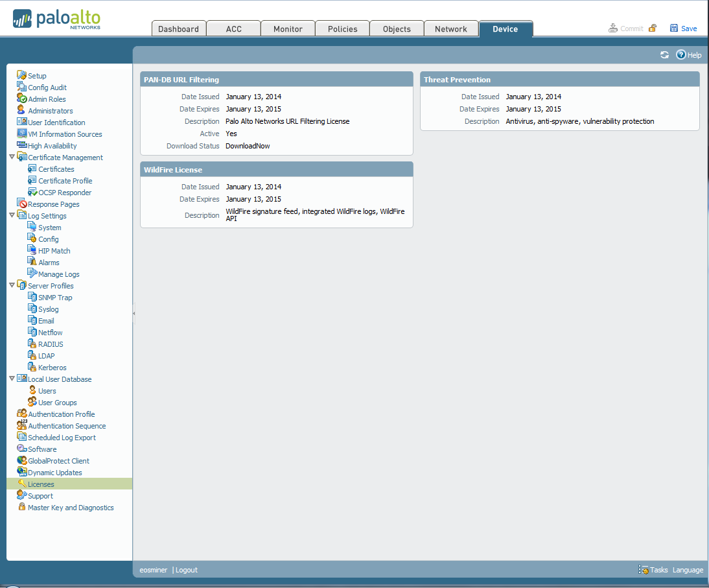
Task: Click the lock icon next to Commit
Action: pyautogui.click(x=653, y=28)
